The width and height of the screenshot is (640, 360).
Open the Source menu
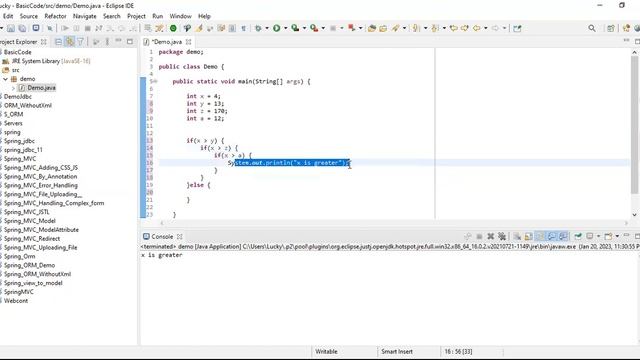pos(29,16)
